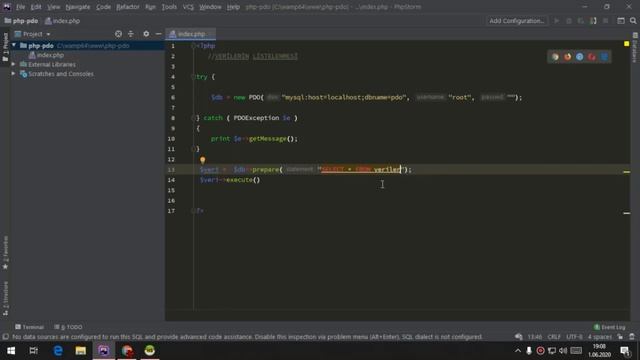The height and width of the screenshot is (360, 640).
Task: Open the CRLF line separator selector
Action: (554, 337)
